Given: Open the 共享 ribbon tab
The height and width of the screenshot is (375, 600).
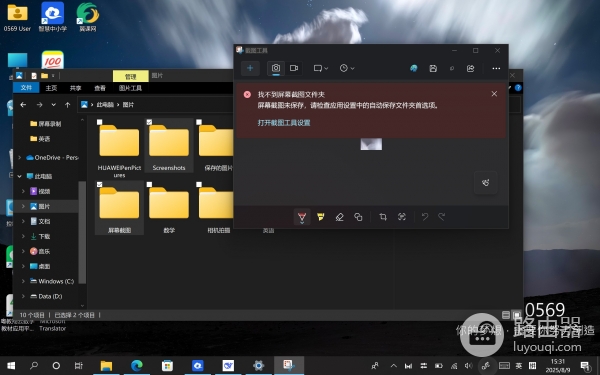Looking at the screenshot, I should click(75, 88).
